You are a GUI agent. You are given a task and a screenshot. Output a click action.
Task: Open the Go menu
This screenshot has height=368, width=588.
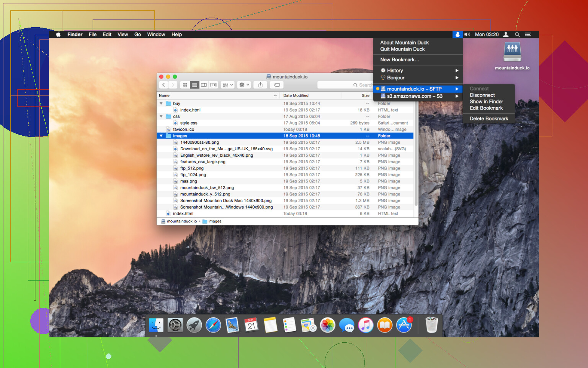138,34
